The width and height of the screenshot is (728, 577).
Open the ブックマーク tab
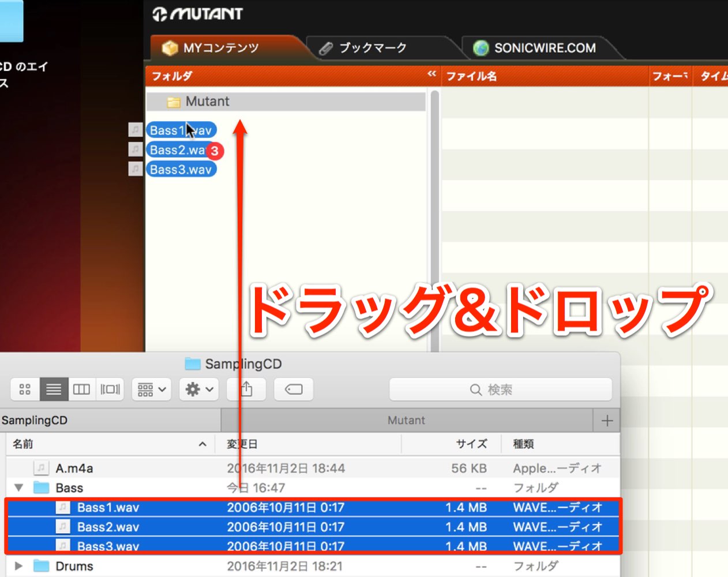click(373, 48)
